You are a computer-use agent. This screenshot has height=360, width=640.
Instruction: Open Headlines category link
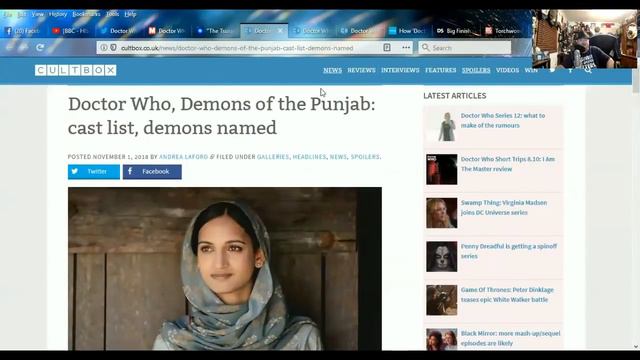tap(309, 157)
